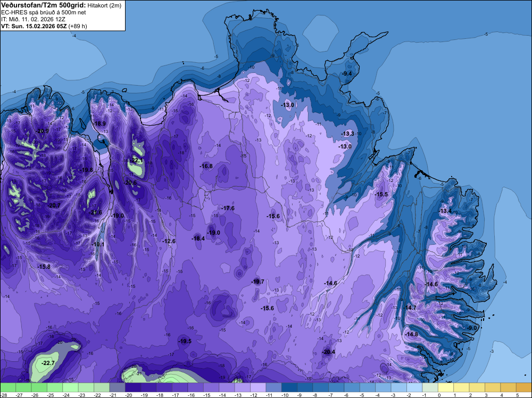532x398 pixels.
Task: Click the -13.3 temperature label
Action: [348, 134]
